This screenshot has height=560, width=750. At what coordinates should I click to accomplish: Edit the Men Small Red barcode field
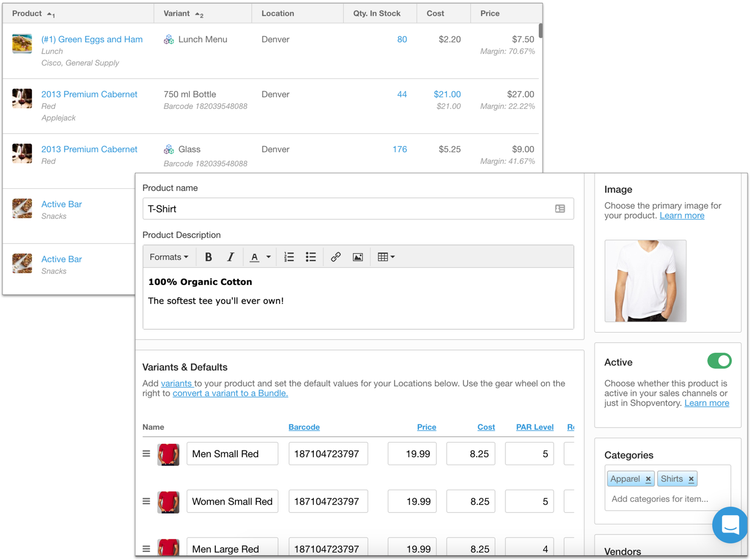click(x=329, y=454)
